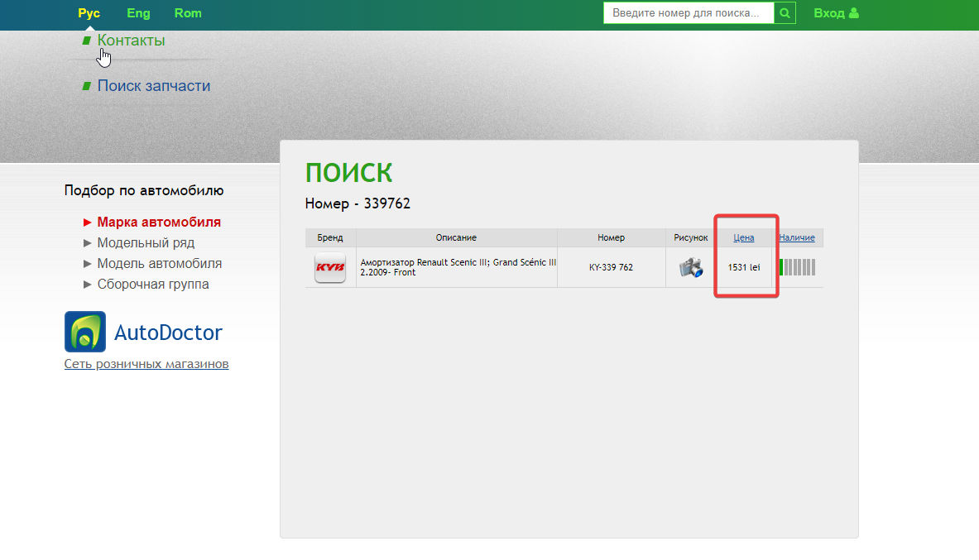The image size is (979, 560).
Task: Expand Модель автомобиля selection
Action: pos(159,263)
